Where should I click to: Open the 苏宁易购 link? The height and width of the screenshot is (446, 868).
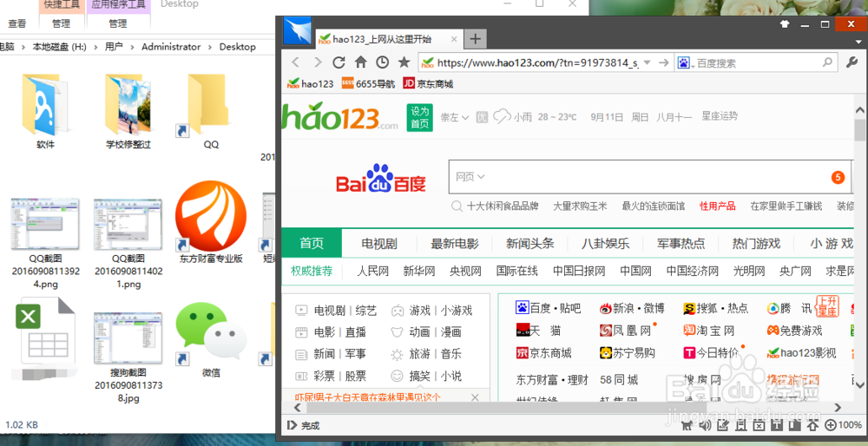tap(628, 353)
